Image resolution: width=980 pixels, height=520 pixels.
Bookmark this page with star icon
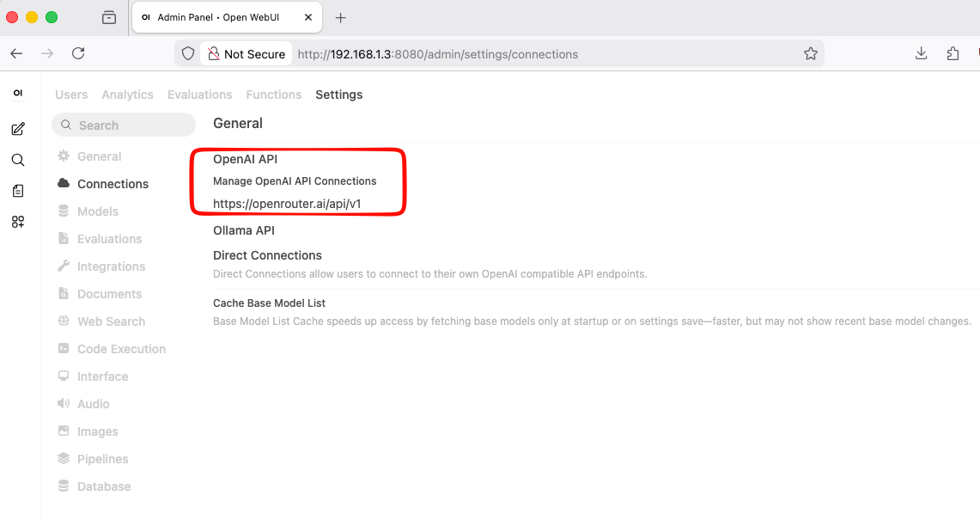click(x=811, y=54)
